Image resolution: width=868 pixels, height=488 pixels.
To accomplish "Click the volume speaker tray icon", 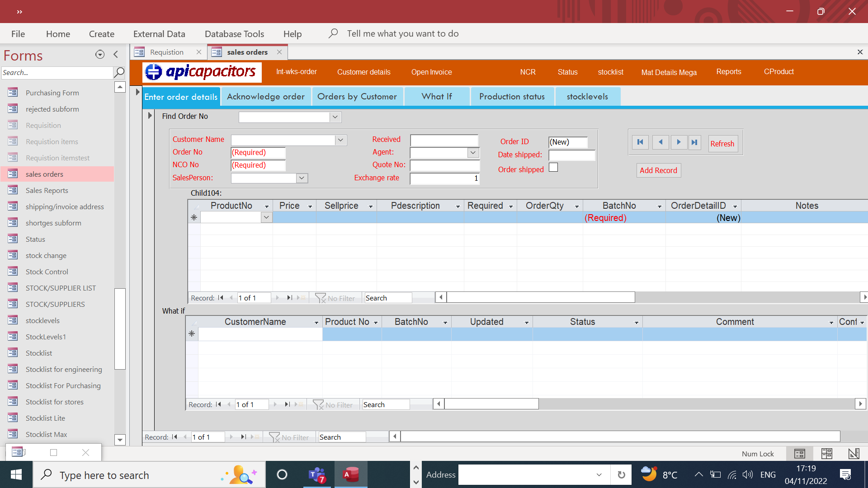I will [x=748, y=474].
